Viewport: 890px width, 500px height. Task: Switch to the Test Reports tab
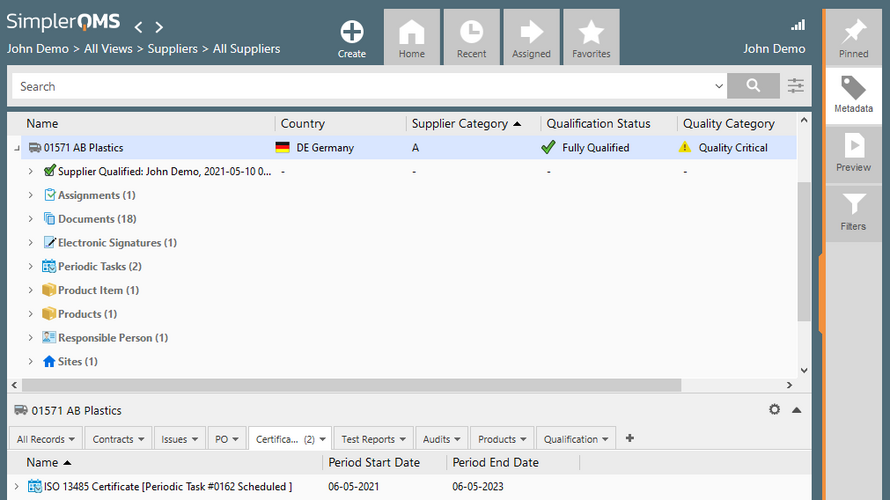pyautogui.click(x=373, y=439)
